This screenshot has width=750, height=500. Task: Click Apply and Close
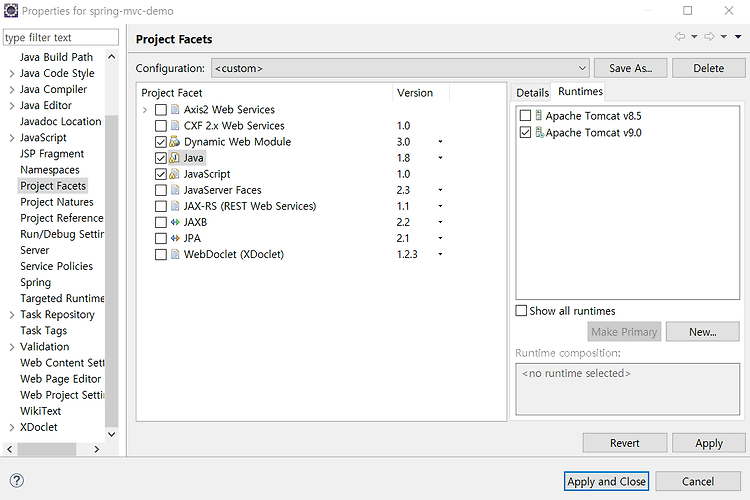pyautogui.click(x=606, y=481)
